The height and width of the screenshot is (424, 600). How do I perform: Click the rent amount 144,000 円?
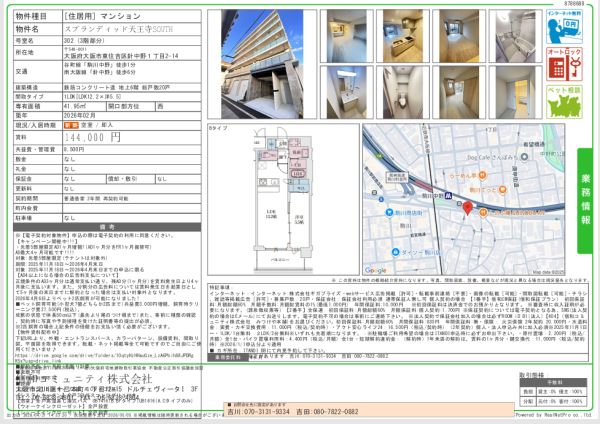click(x=93, y=137)
